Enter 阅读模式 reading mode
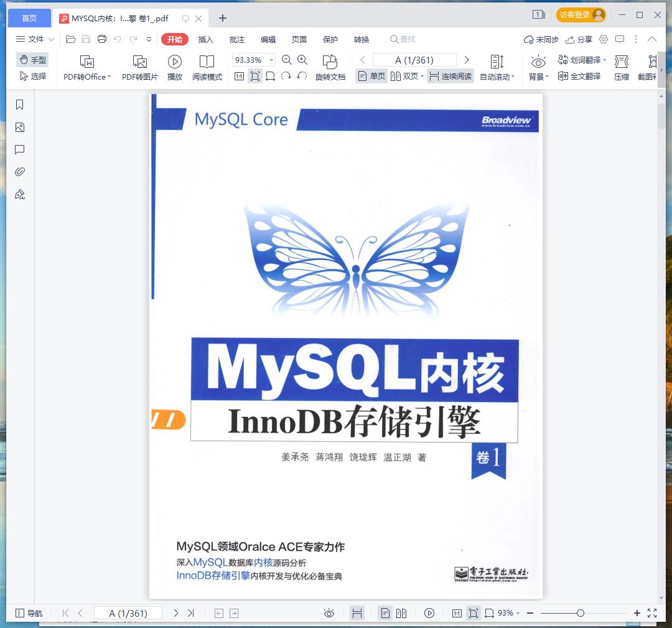 coord(207,68)
